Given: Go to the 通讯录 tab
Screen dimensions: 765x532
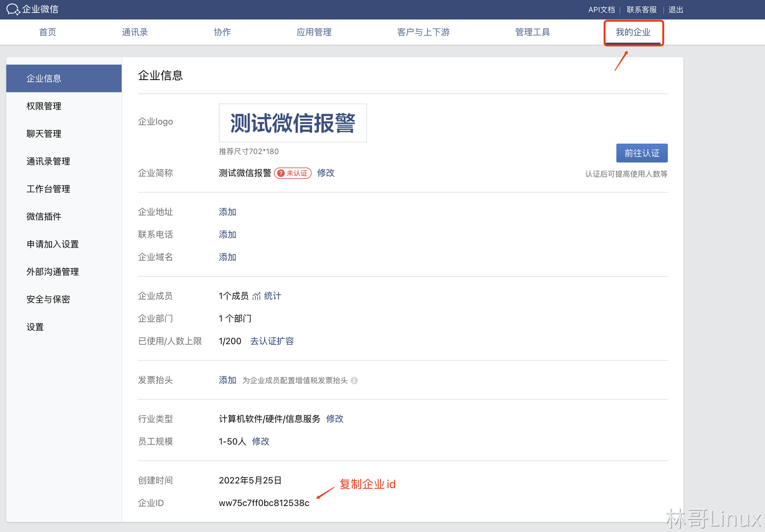Looking at the screenshot, I should point(135,32).
